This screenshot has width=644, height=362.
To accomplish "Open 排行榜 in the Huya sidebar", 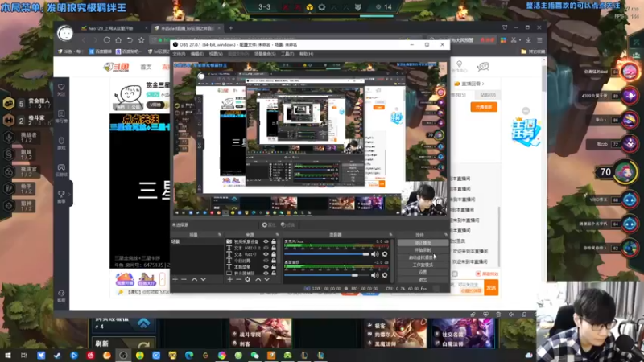I will (61, 116).
